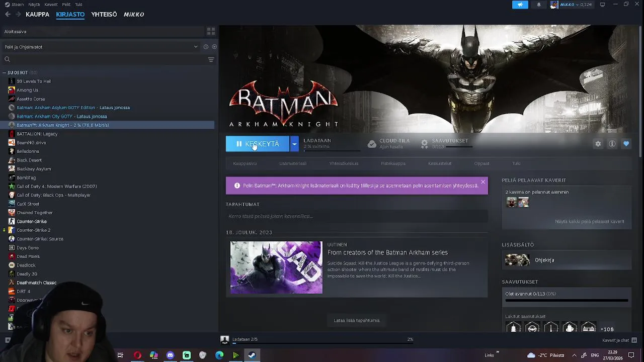This screenshot has height=362, width=644.
Task: Go back with the left arrow
Action: tap(8, 14)
